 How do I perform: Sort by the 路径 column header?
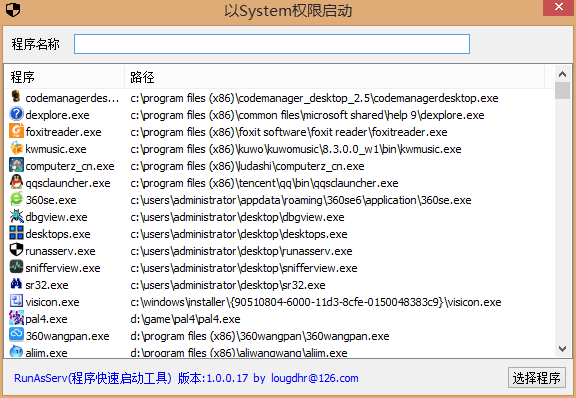coord(334,77)
